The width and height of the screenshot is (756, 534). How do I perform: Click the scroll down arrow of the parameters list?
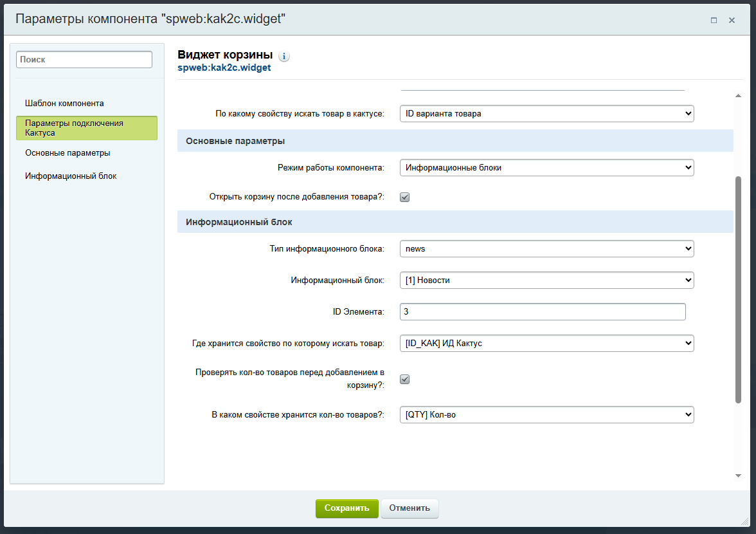(x=738, y=475)
